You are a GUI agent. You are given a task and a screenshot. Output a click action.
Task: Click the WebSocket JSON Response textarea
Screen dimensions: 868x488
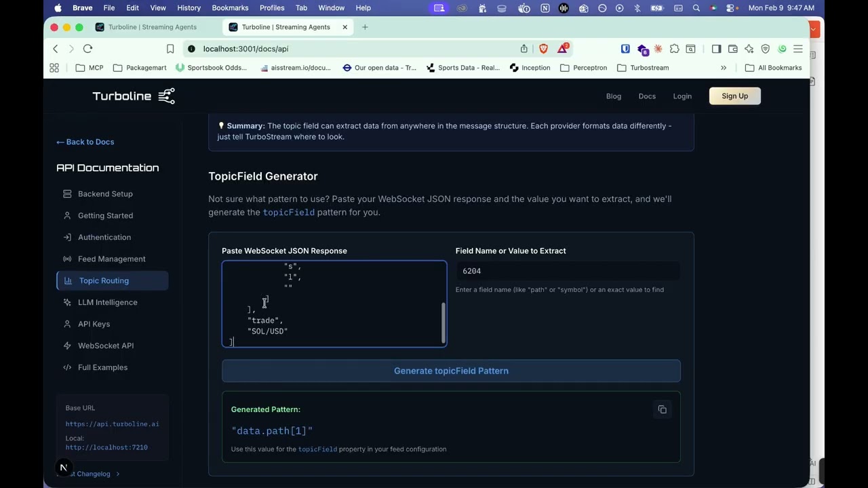(x=334, y=304)
